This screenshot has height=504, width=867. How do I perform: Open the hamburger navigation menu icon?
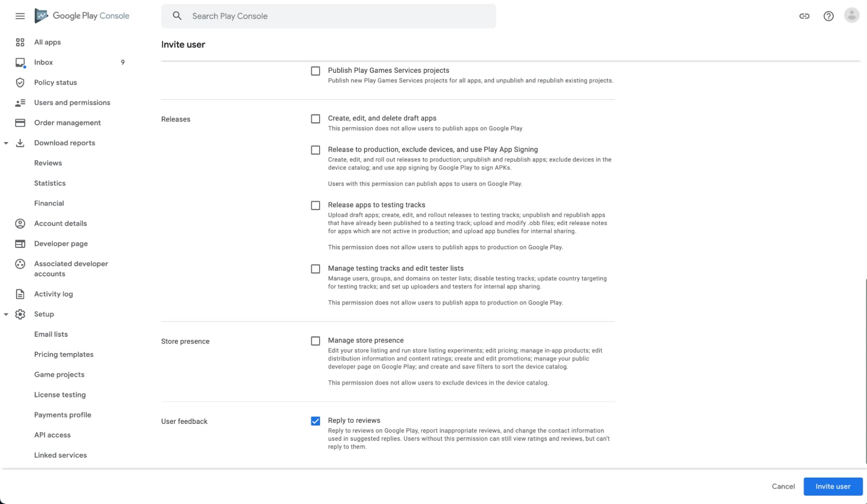20,16
